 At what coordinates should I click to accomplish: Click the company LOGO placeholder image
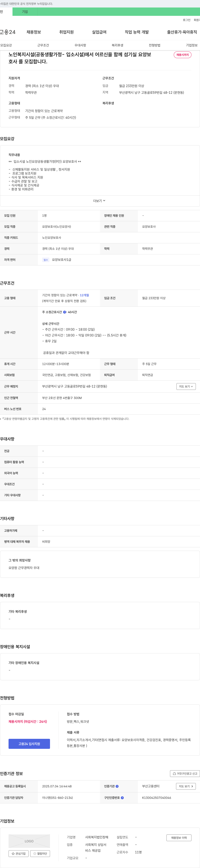point(29,841)
